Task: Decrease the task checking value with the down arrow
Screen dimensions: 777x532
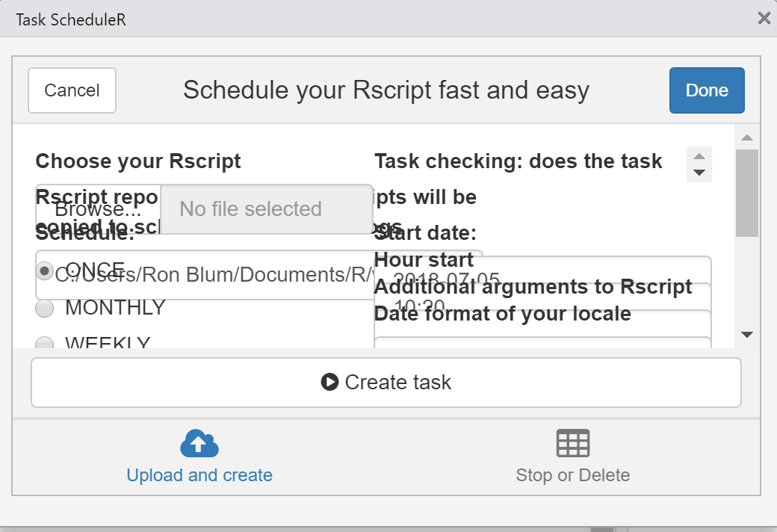Action: (x=699, y=173)
